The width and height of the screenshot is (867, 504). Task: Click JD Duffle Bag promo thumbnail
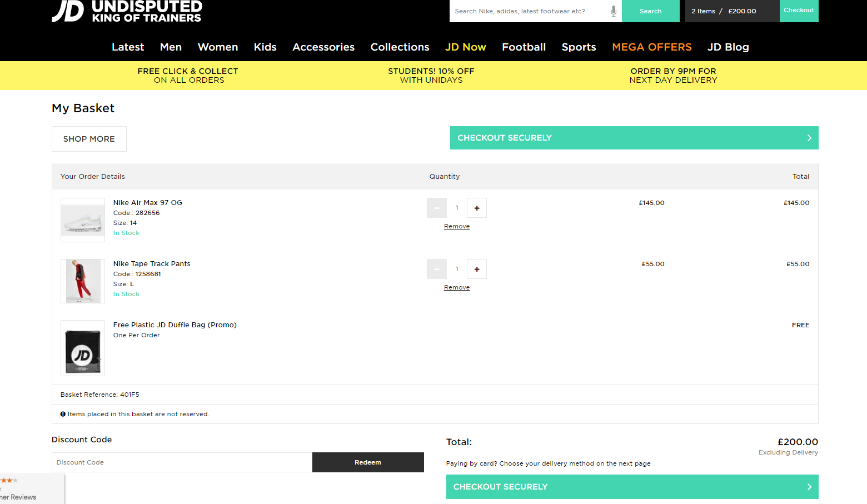tap(83, 348)
